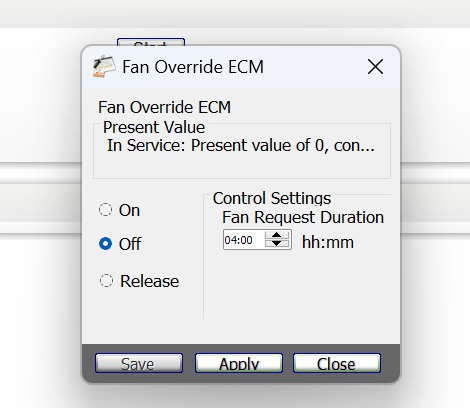Click the Save button
The height and width of the screenshot is (408, 470).
[x=139, y=363]
